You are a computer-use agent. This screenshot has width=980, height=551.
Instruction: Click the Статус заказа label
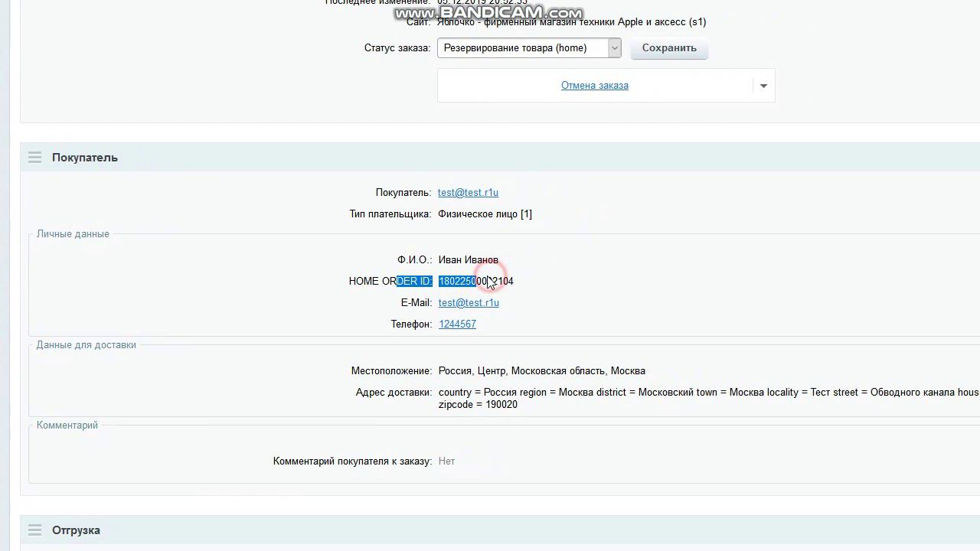point(397,47)
